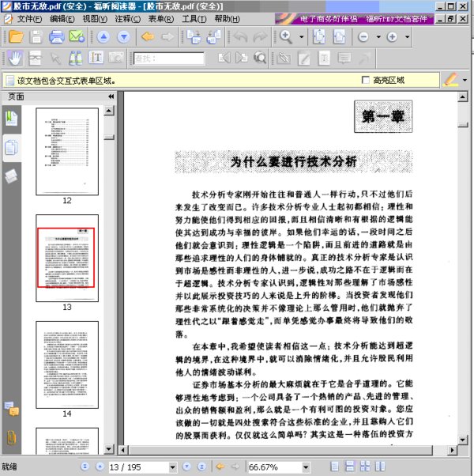Jump to first page in status bar
474x476 pixels.
tap(85, 467)
